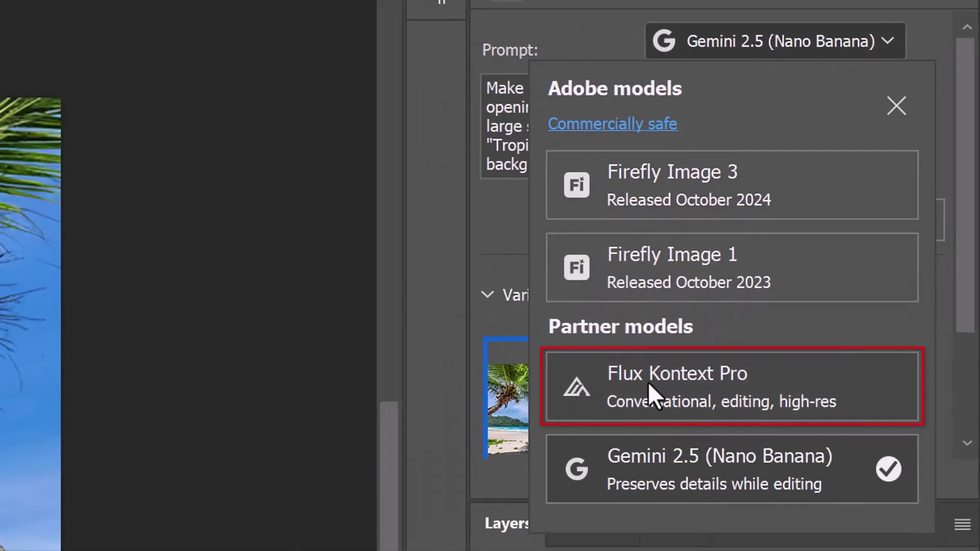Click the Partner models section heading
980x551 pixels.
pos(620,327)
